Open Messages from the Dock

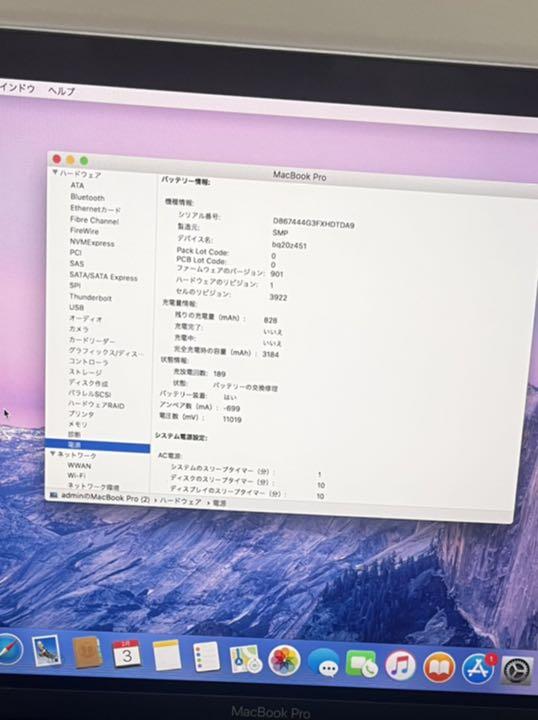click(x=323, y=663)
